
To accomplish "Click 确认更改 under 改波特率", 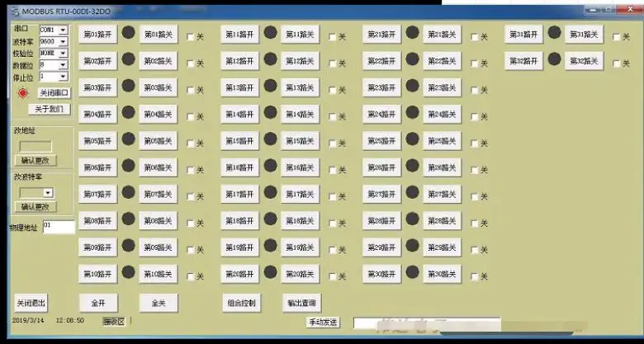I will click(36, 207).
